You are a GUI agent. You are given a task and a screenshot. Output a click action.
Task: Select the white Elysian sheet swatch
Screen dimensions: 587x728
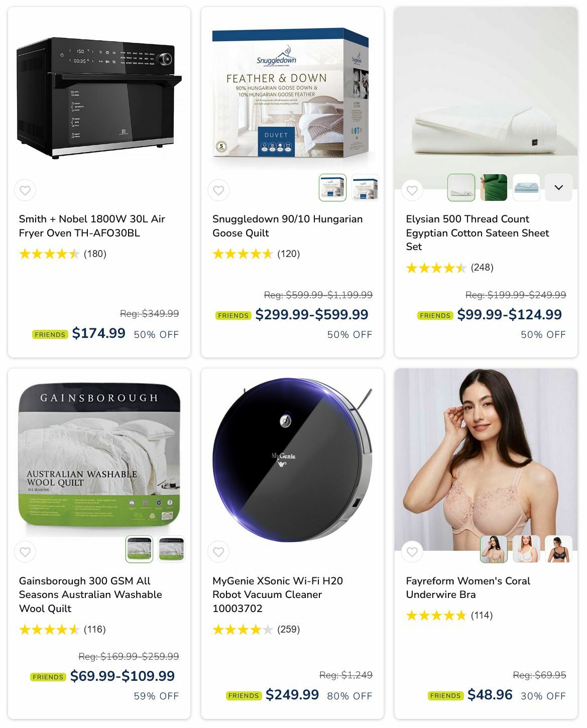click(461, 187)
